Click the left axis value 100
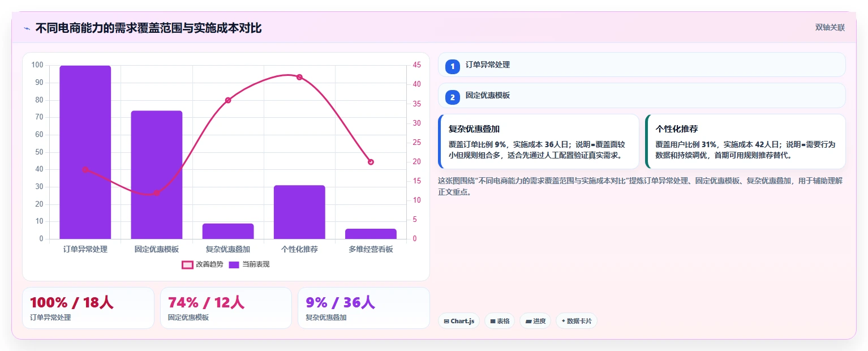868x351 pixels. (37, 65)
